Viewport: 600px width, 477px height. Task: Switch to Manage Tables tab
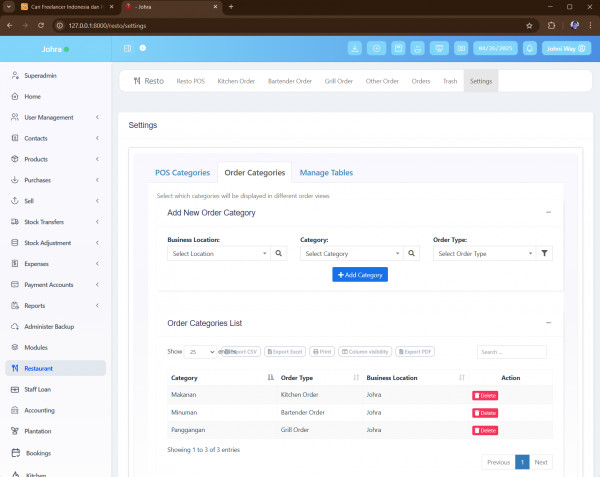pyautogui.click(x=326, y=173)
